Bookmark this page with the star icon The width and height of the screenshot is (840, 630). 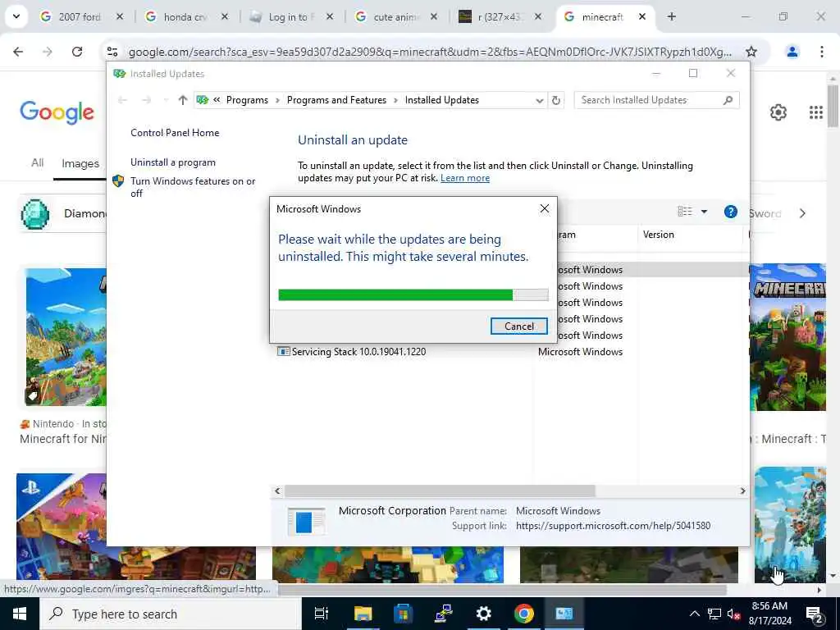751,52
